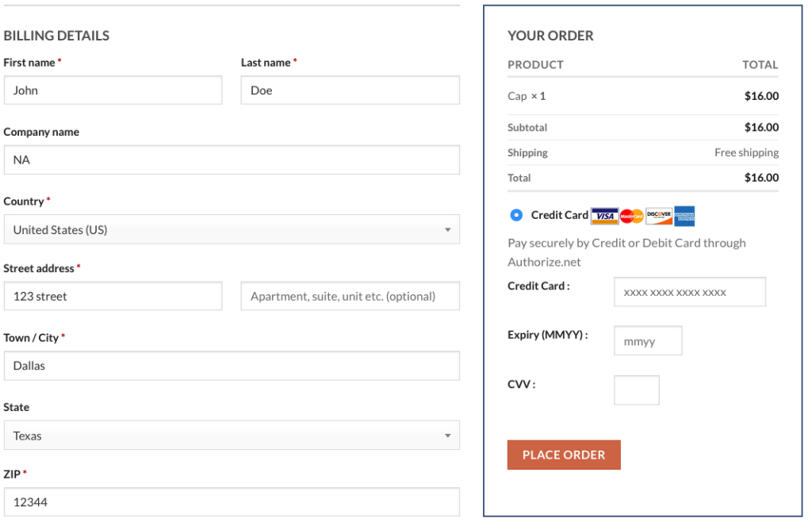
Task: Click the Country dropdown arrow
Action: (447, 230)
